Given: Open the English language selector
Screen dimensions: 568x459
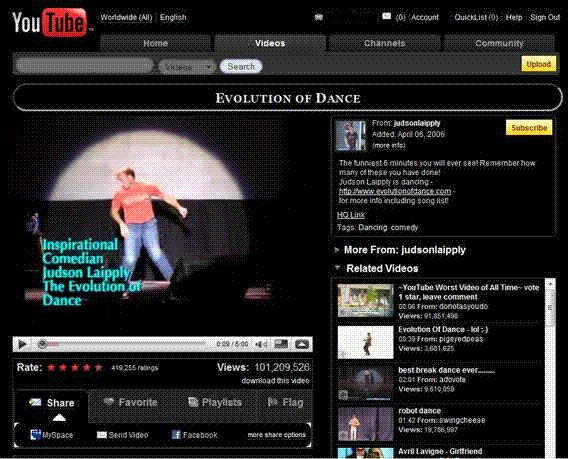Looking at the screenshot, I should click(x=173, y=17).
